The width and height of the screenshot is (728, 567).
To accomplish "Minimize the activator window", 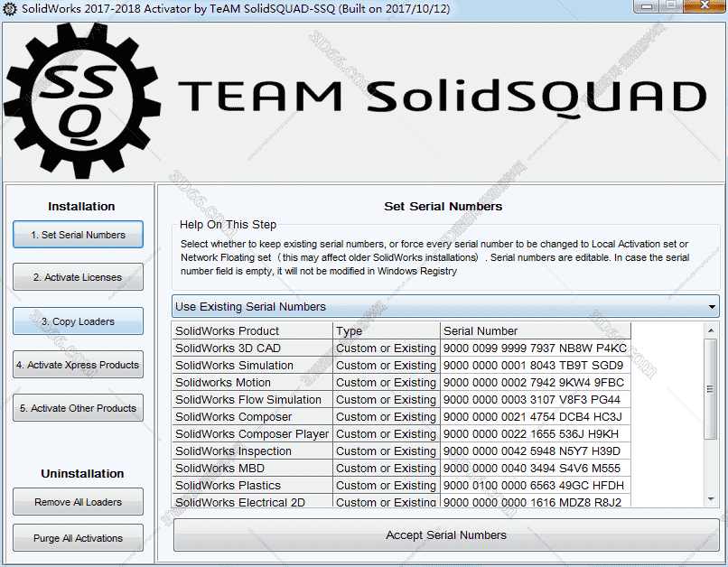I will pyautogui.click(x=646, y=9).
